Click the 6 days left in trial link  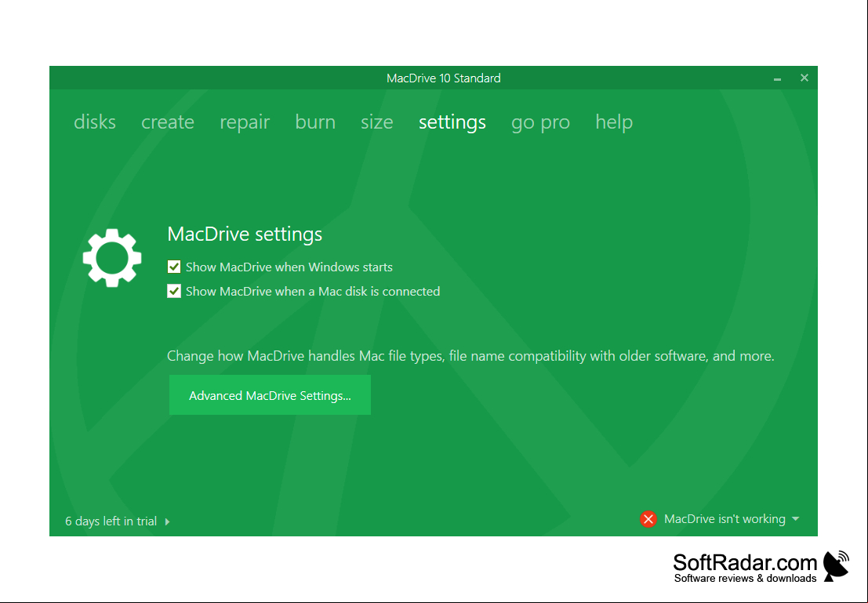[111, 521]
